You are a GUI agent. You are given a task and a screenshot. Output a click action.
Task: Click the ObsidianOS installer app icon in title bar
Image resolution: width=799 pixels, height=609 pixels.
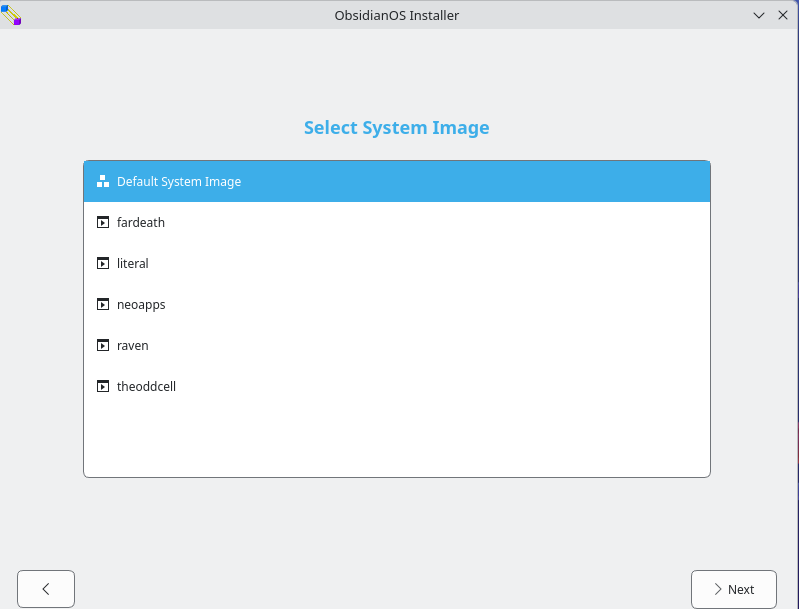11,15
